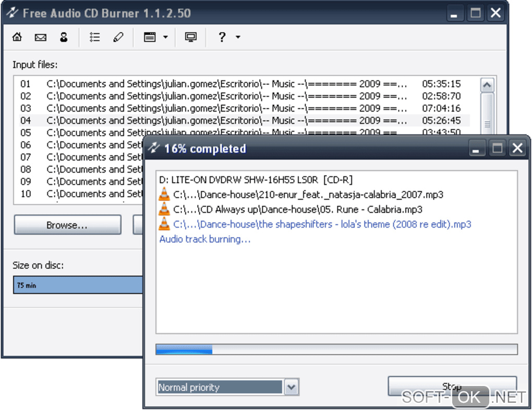The image size is (532, 410).
Task: Click the burning progress bar
Action: click(336, 349)
